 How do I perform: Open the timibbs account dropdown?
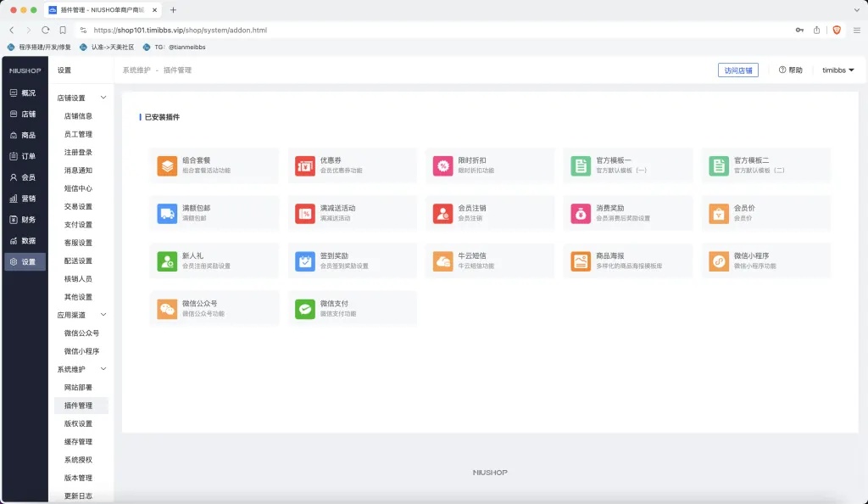(837, 70)
